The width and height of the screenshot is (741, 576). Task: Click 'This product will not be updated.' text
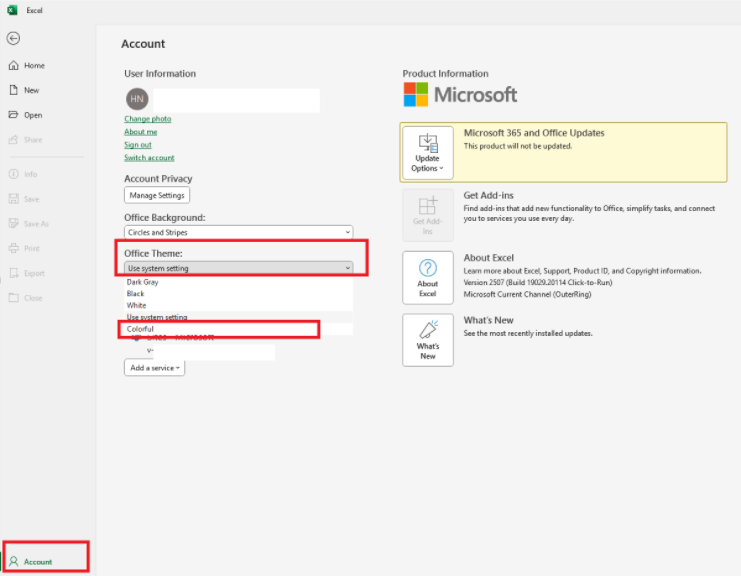coord(518,146)
